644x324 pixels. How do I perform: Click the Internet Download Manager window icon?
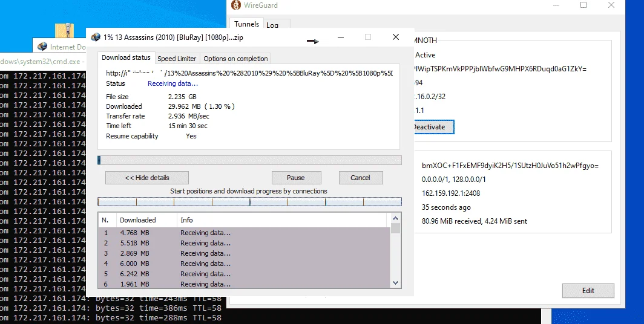pos(42,47)
